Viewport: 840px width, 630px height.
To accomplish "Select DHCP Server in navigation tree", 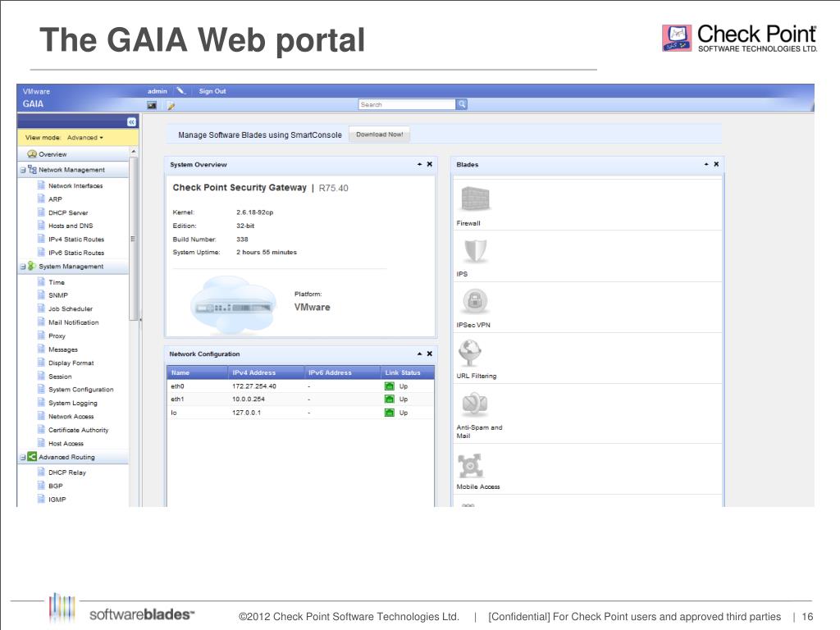I will [68, 212].
